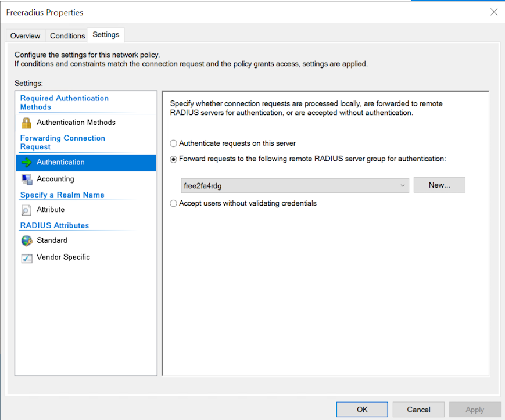Click the green arrow Authentication icon
This screenshot has height=420, width=505.
point(26,163)
